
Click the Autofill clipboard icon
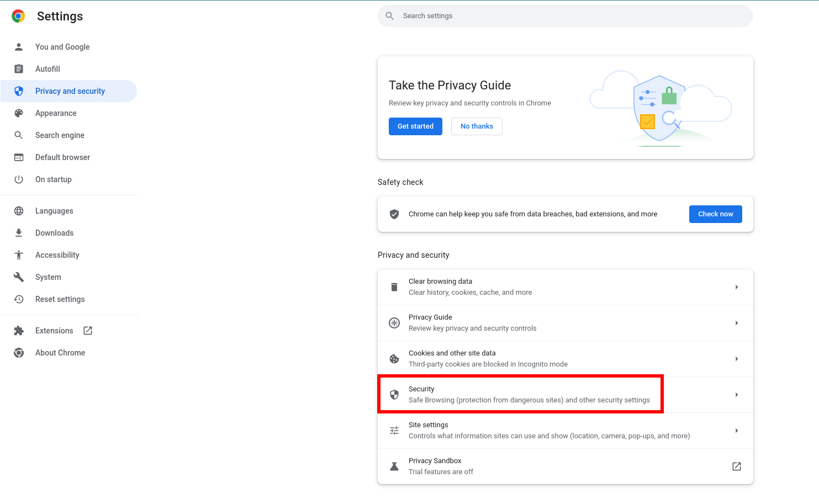pyautogui.click(x=19, y=69)
